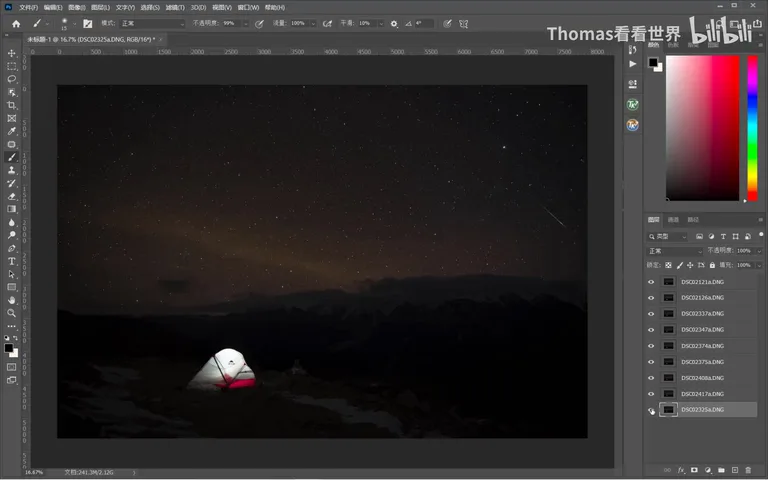Open the orange-blue TK panel icon
This screenshot has width=768, height=480.
(633, 125)
